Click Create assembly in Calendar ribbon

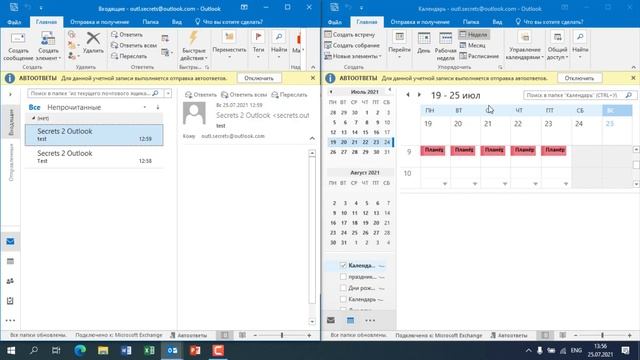tap(352, 45)
